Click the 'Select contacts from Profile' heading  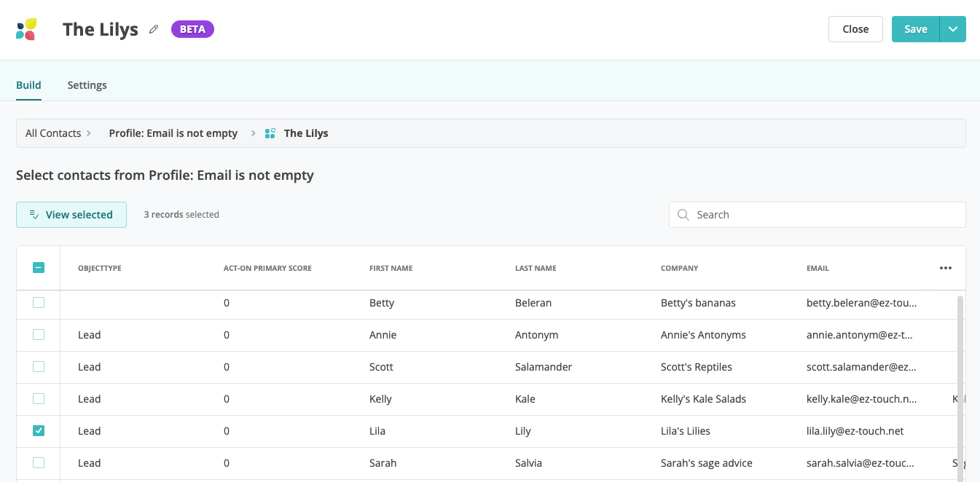[x=165, y=175]
